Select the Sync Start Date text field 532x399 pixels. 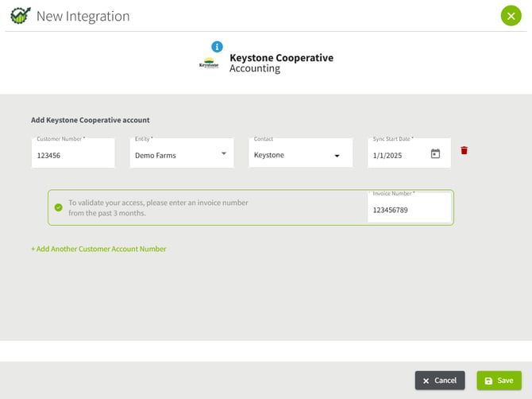(397, 155)
